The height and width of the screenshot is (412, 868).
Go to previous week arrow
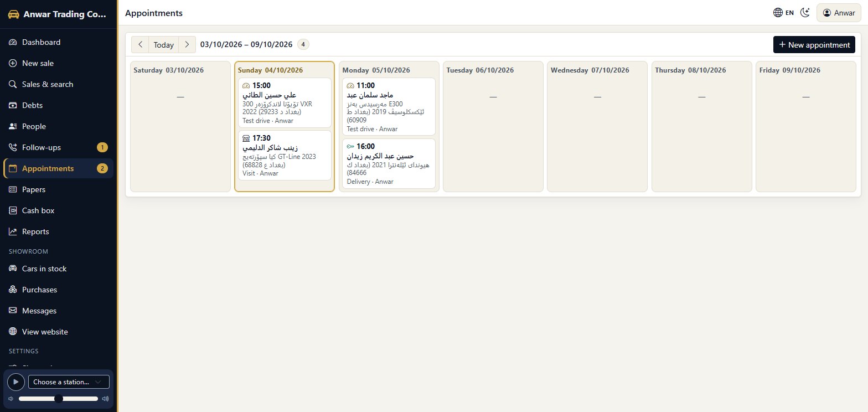tap(140, 45)
